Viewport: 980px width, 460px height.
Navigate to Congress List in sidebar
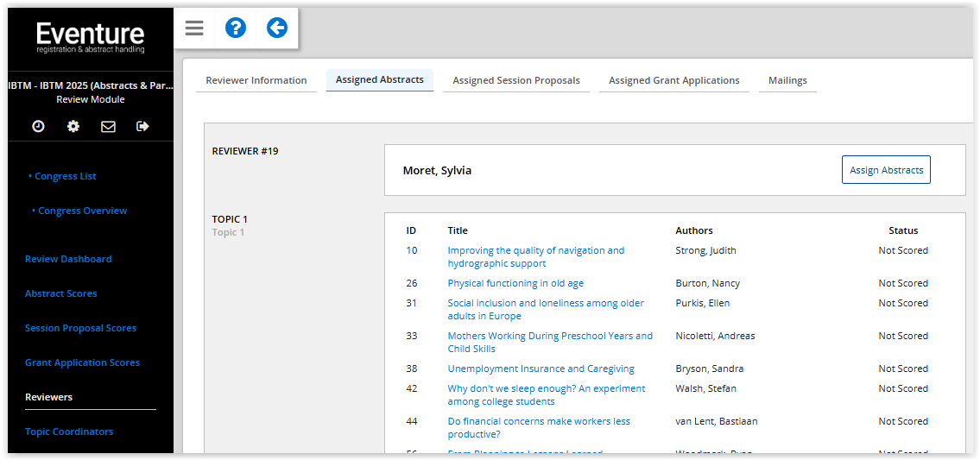[x=66, y=176]
